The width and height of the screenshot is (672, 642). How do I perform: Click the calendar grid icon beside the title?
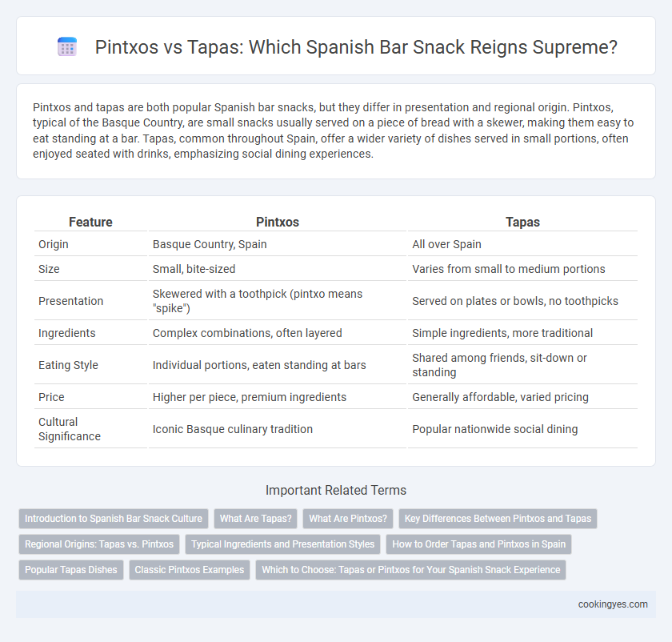click(67, 46)
